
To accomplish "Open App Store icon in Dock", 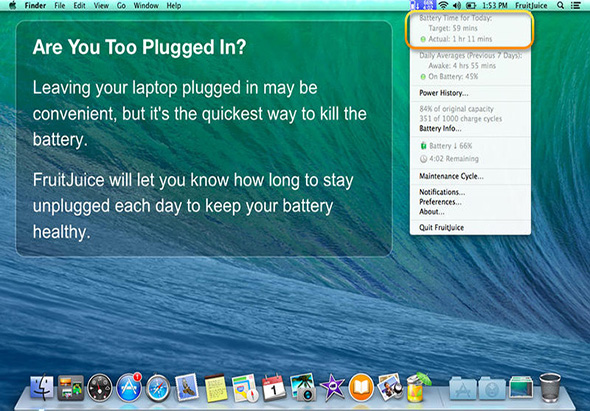I will 129,388.
